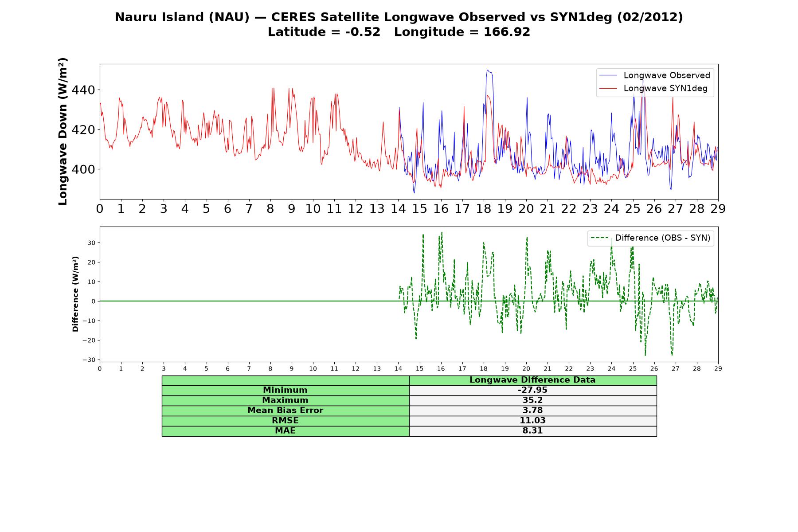
Task: Select the blue line sample in legend
Action: [x=608, y=75]
